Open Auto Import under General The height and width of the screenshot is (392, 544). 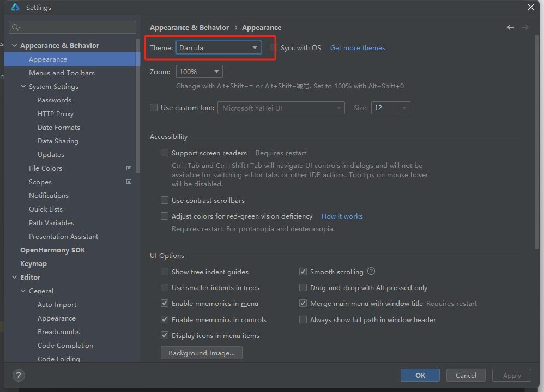57,305
